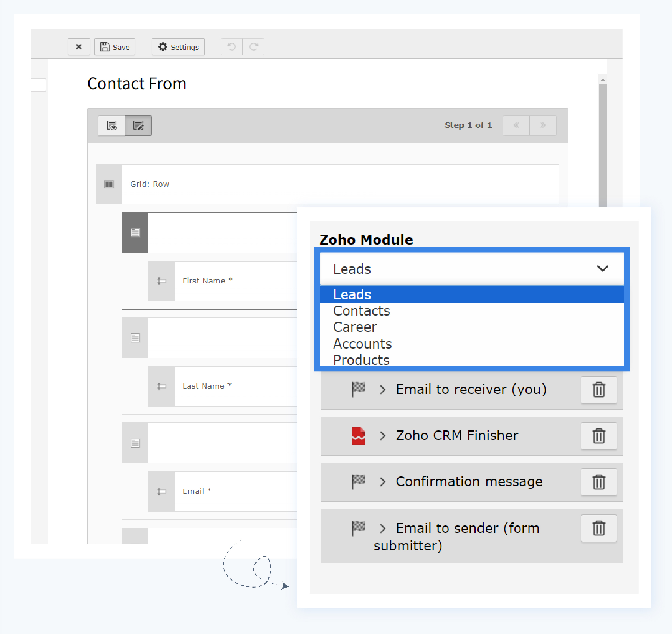Go to previous step arrows
Image resolution: width=672 pixels, height=634 pixels.
pyautogui.click(x=516, y=125)
